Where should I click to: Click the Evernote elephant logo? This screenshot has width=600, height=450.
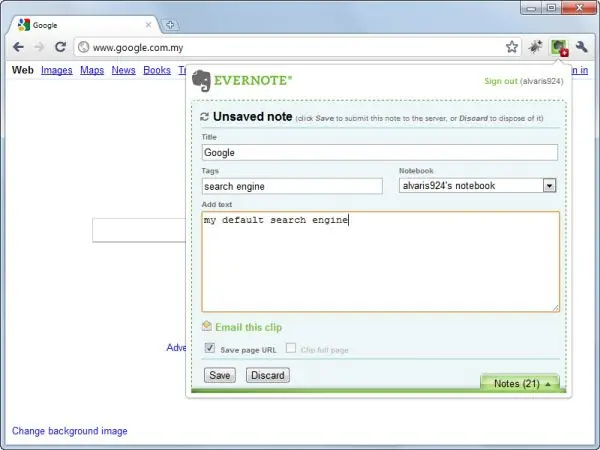pyautogui.click(x=201, y=81)
